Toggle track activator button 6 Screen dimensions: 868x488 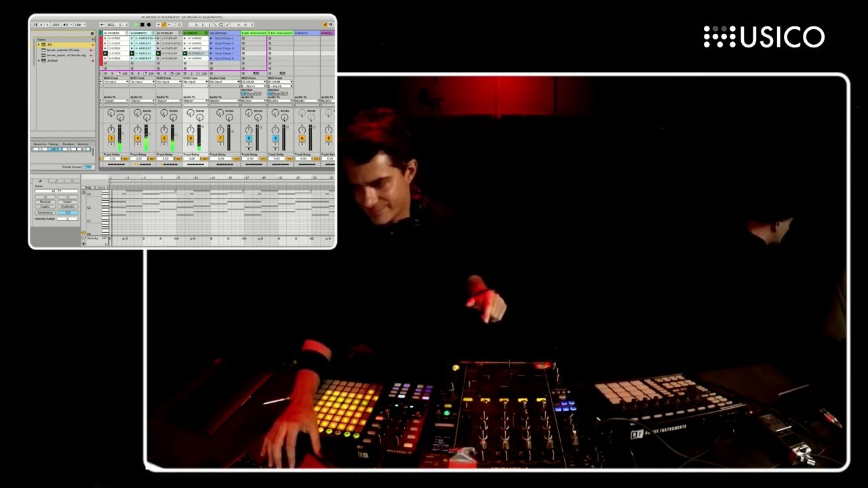pos(191,138)
